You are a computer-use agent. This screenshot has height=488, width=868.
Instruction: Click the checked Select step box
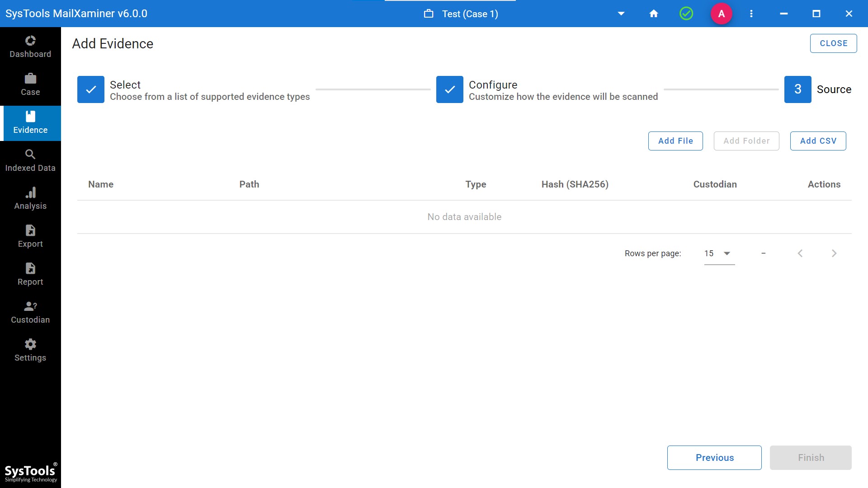tap(91, 89)
